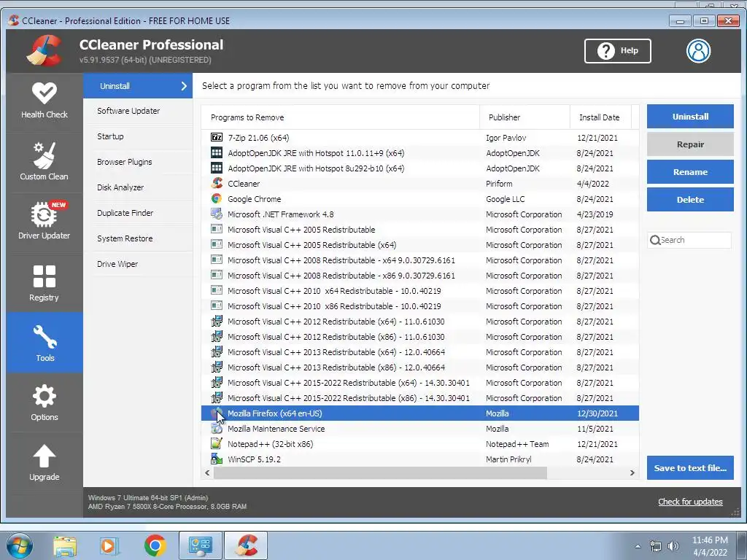Select the Microsoft .NET Framework 4.8 icon
Image resolution: width=747 pixels, height=560 pixels.
point(217,214)
